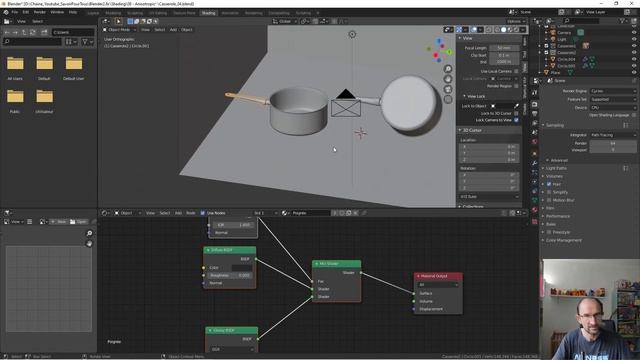Hide the Plane object in outliner
Viewport: 640px width, 360px height.
[634, 72]
